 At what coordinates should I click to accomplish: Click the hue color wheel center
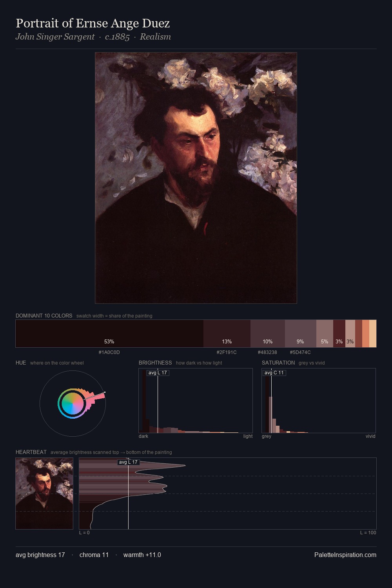click(73, 403)
